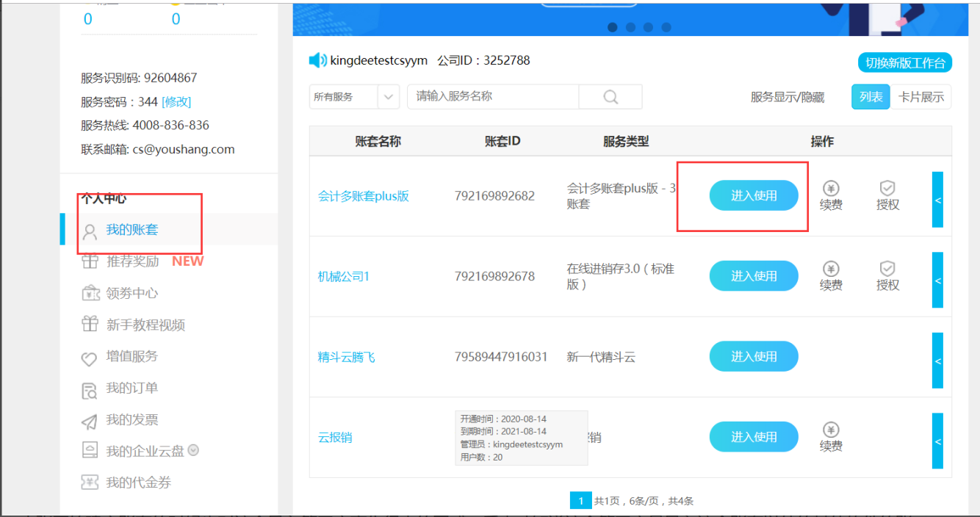Expand side arrow for 会计多账套plus版 row

[937, 200]
